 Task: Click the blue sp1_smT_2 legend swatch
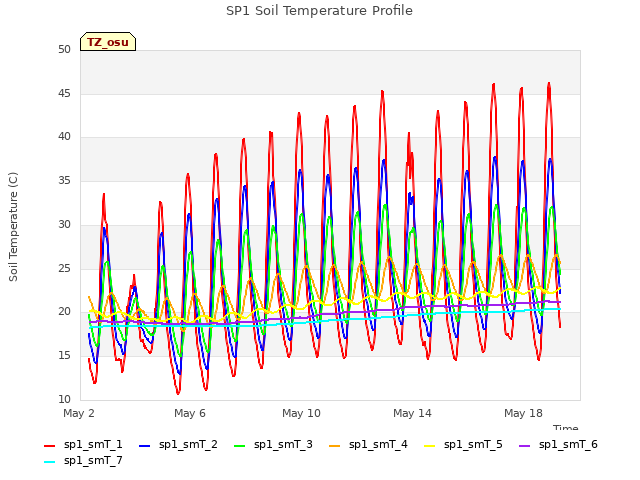tap(144, 446)
